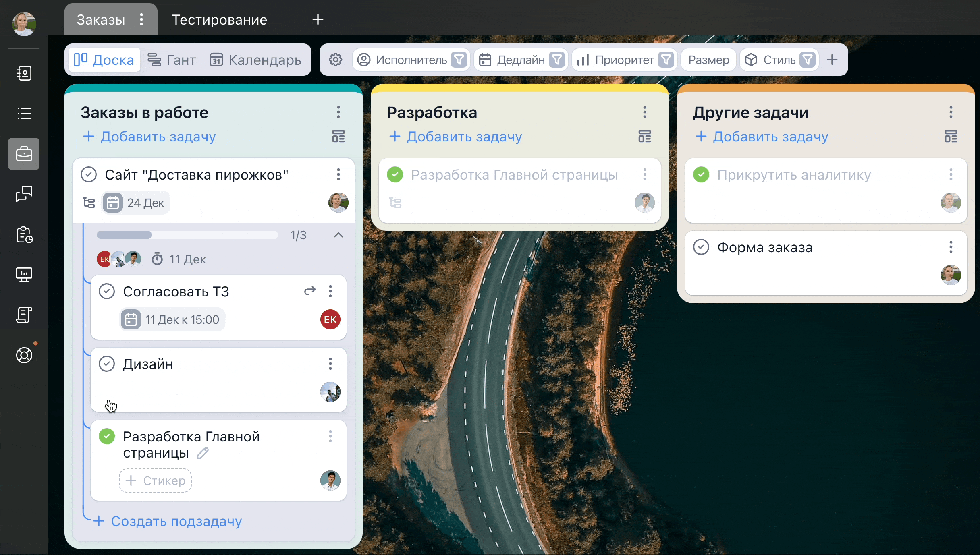Open Заказы tab options menu
This screenshot has width=980, height=555.
[141, 19]
